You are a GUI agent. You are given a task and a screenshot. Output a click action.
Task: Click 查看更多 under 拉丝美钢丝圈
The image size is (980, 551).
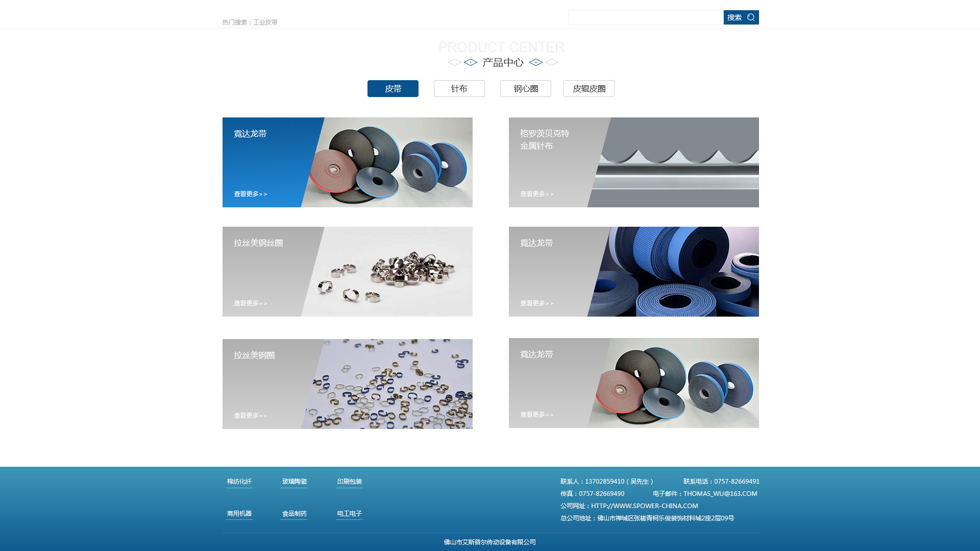click(250, 303)
